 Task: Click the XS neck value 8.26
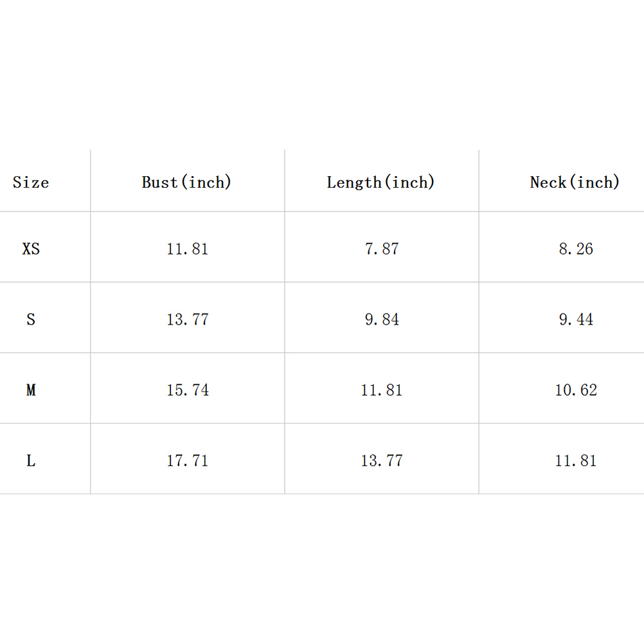pos(576,249)
